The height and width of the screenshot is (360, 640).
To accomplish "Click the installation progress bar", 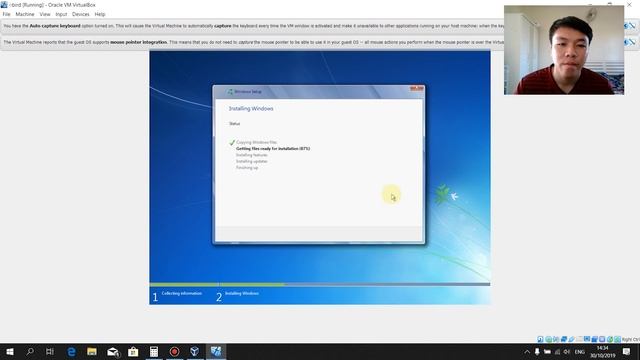I will tap(320, 284).
